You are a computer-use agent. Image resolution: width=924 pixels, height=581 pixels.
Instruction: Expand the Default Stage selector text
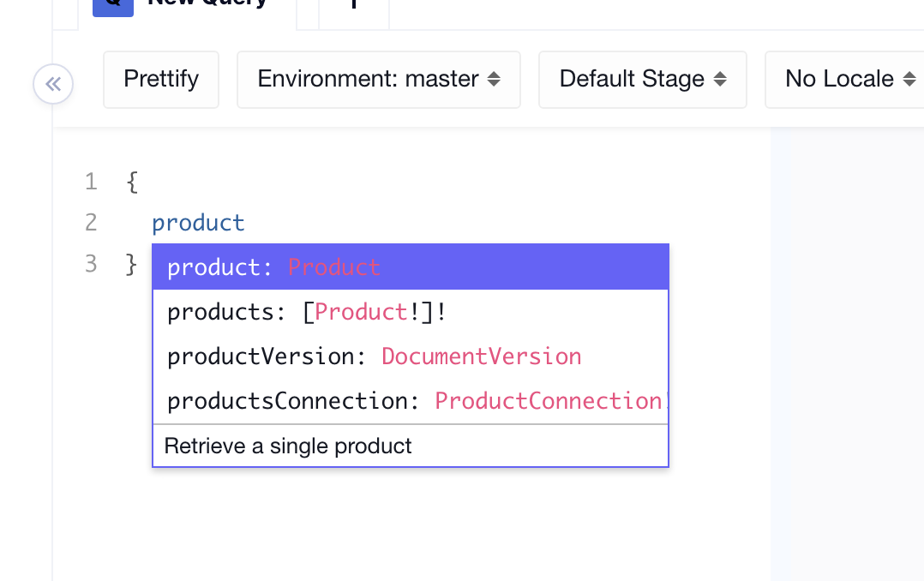click(x=632, y=79)
